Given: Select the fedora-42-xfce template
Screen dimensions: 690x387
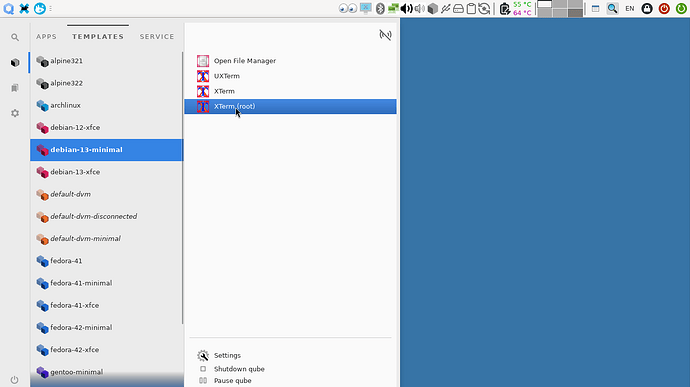Looking at the screenshot, I should pyautogui.click(x=106, y=350).
